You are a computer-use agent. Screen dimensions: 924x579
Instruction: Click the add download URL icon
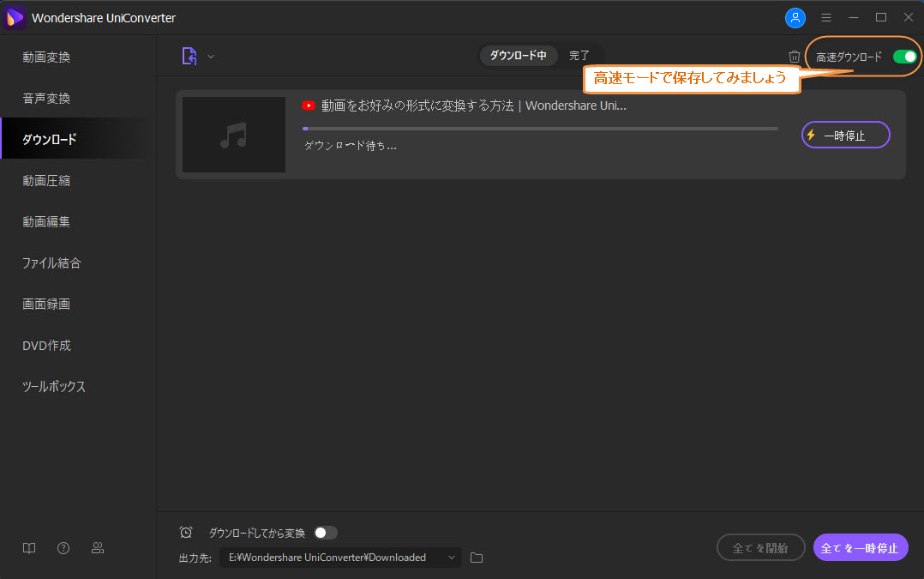[189, 56]
